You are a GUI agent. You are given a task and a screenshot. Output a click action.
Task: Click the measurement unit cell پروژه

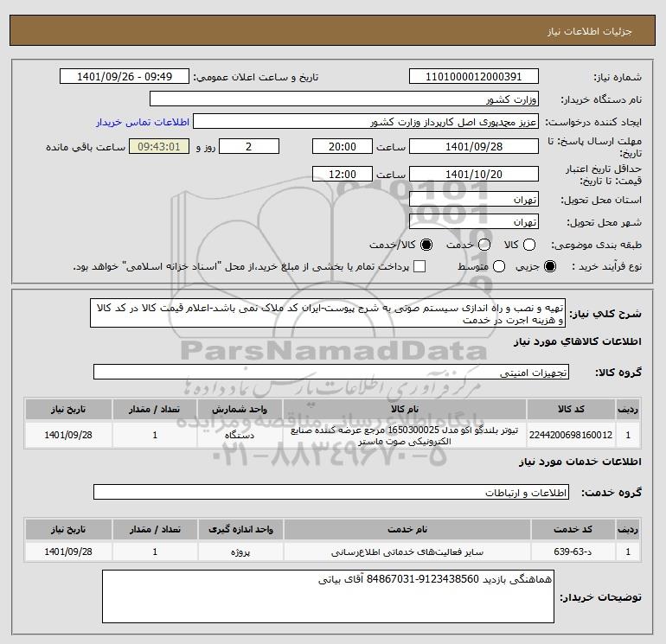[x=240, y=552]
